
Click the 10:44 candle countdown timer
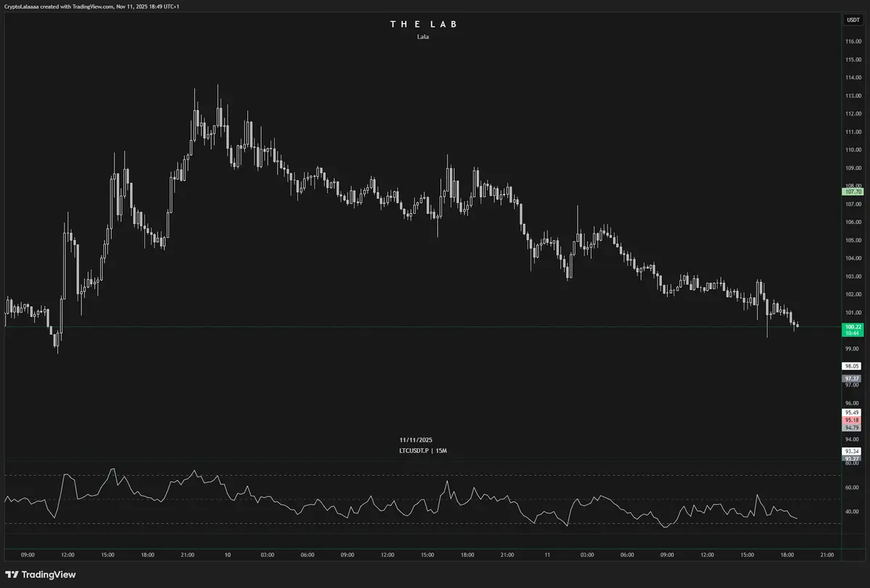click(853, 334)
